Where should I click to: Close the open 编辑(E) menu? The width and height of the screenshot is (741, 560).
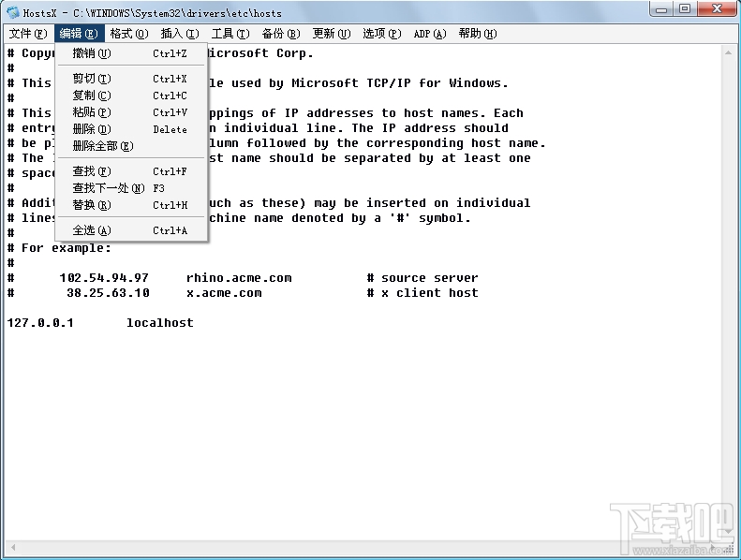[79, 34]
